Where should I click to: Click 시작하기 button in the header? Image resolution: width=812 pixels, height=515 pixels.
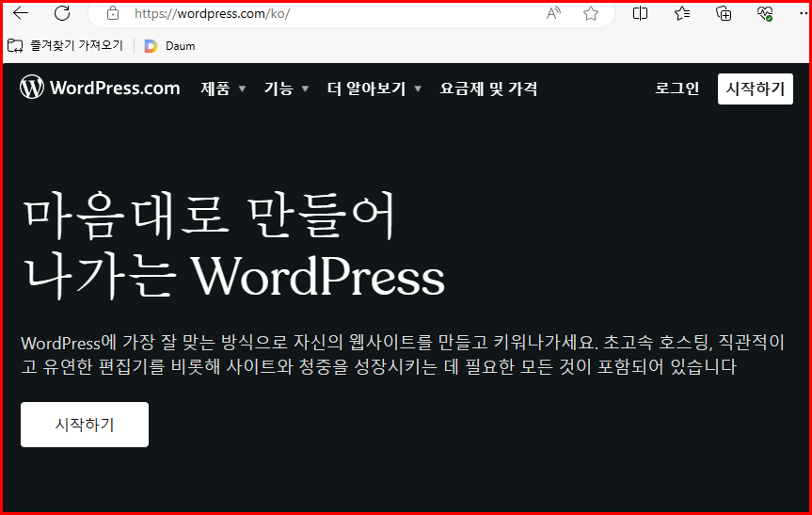click(x=755, y=89)
